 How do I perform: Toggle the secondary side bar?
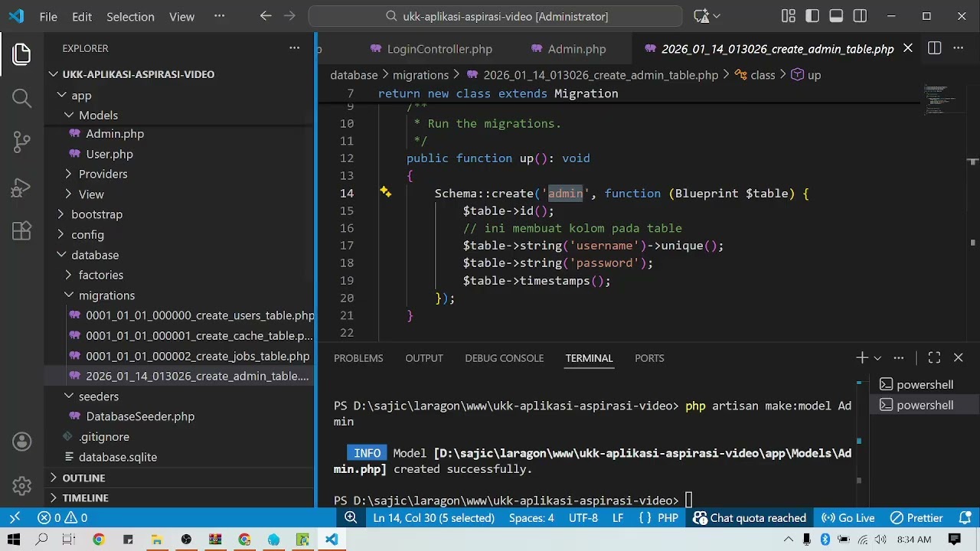[x=860, y=16]
